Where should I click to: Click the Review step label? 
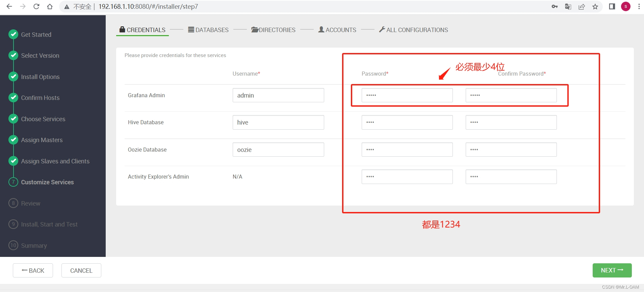[30, 203]
